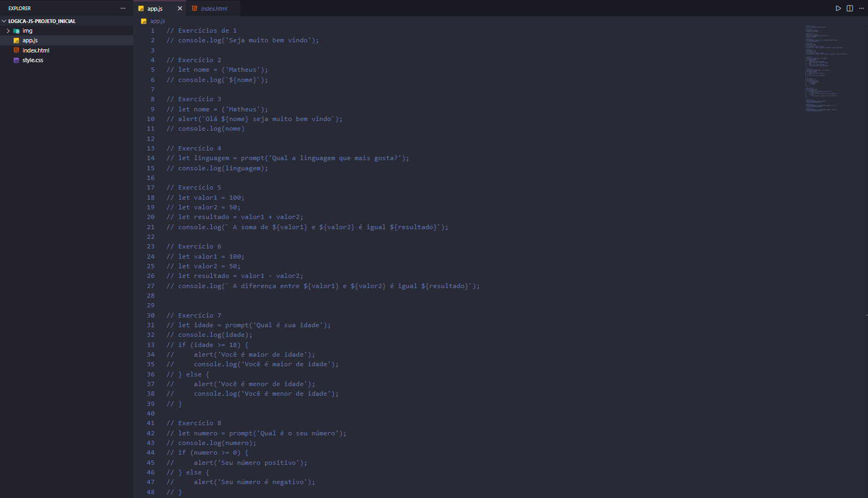Click 'valor1 + valor2' resultado line

pyautogui.click(x=235, y=217)
